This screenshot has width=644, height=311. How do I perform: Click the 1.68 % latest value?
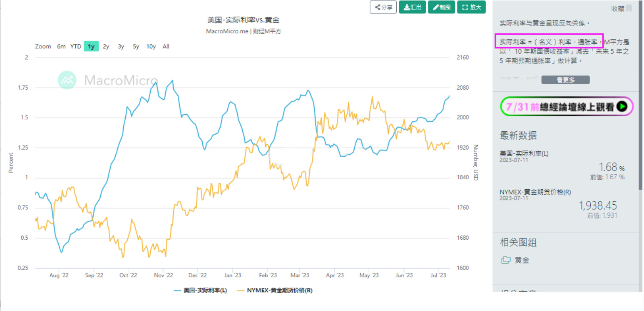coord(612,168)
